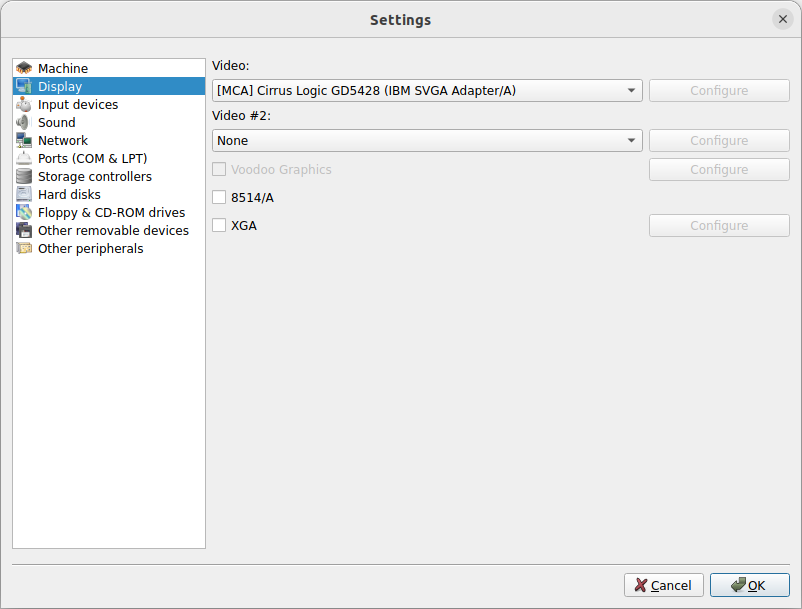Select the Network category icon
802x609 pixels.
tap(25, 140)
